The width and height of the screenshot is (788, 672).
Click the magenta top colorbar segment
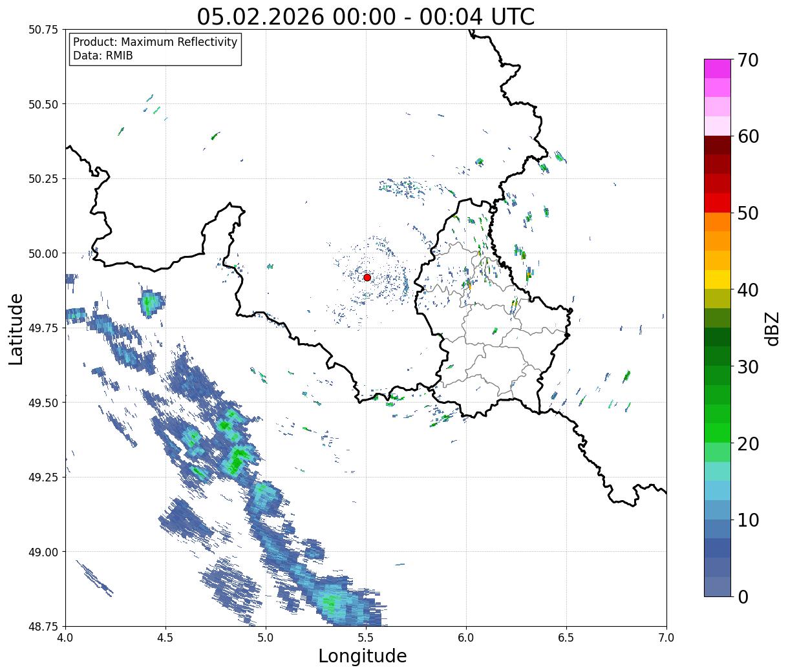tap(718, 68)
